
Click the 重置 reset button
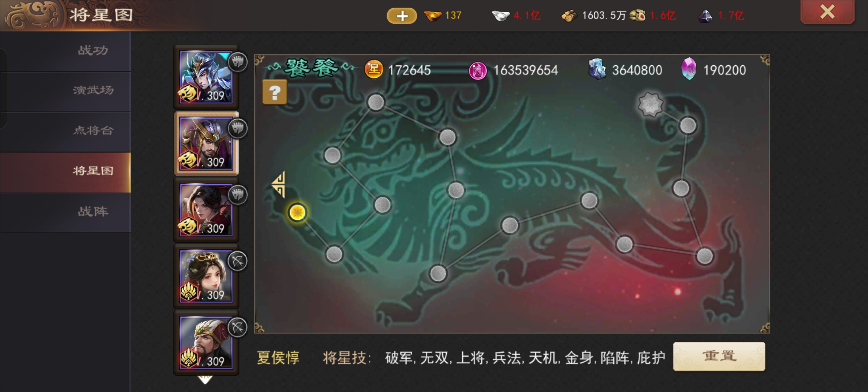point(719,356)
